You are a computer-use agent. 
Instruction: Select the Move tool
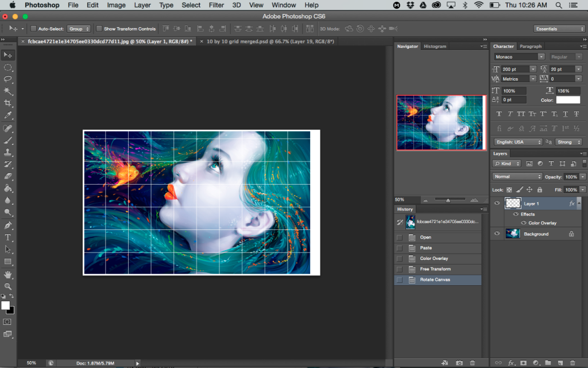pos(7,55)
